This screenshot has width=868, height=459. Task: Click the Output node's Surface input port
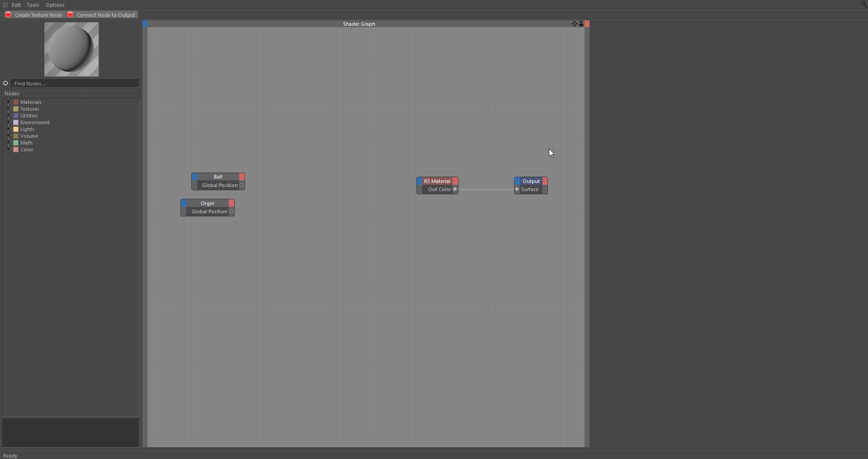(517, 189)
